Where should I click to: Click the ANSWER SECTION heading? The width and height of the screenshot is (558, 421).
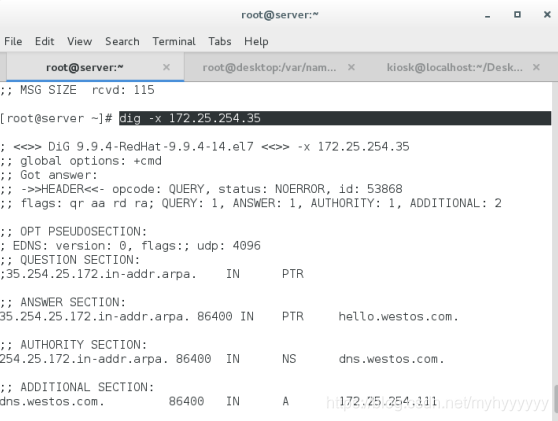63,302
